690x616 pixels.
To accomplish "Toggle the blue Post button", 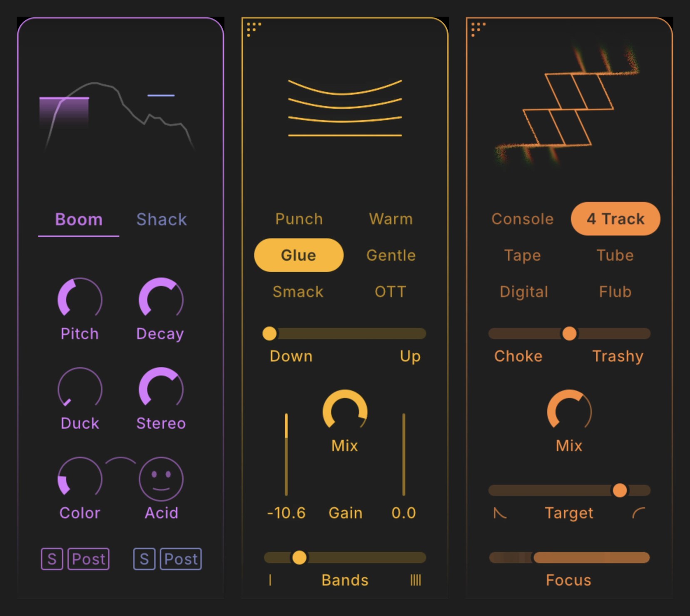I will (181, 559).
